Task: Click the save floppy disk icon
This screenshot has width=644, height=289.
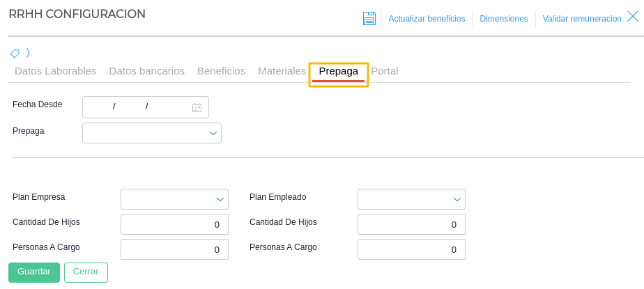Action: point(369,19)
